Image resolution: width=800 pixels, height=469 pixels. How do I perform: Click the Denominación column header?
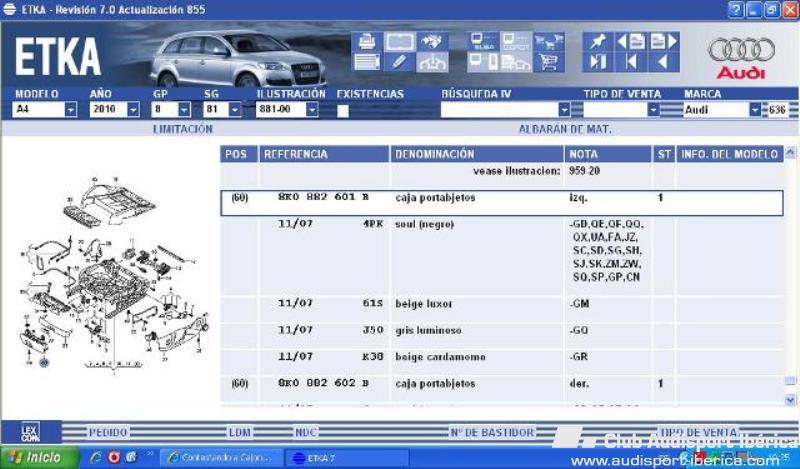coord(477,154)
